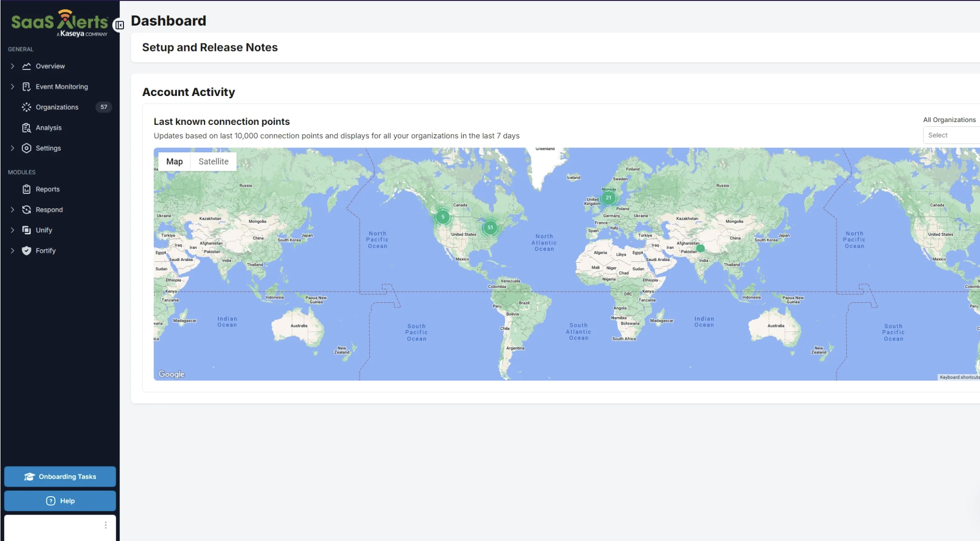The image size is (980, 541).
Task: Open the All Organizations Select dropdown
Action: point(952,135)
